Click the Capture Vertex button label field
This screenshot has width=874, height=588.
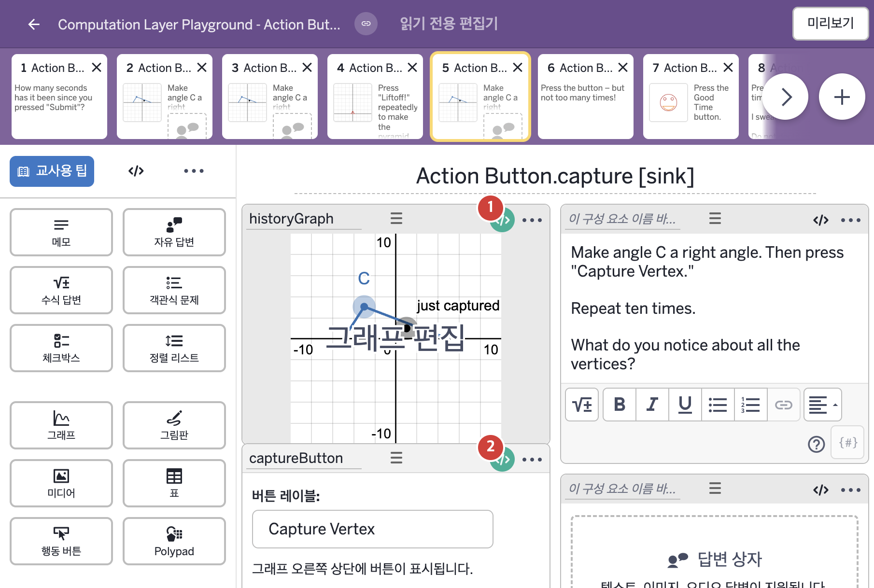tap(373, 529)
